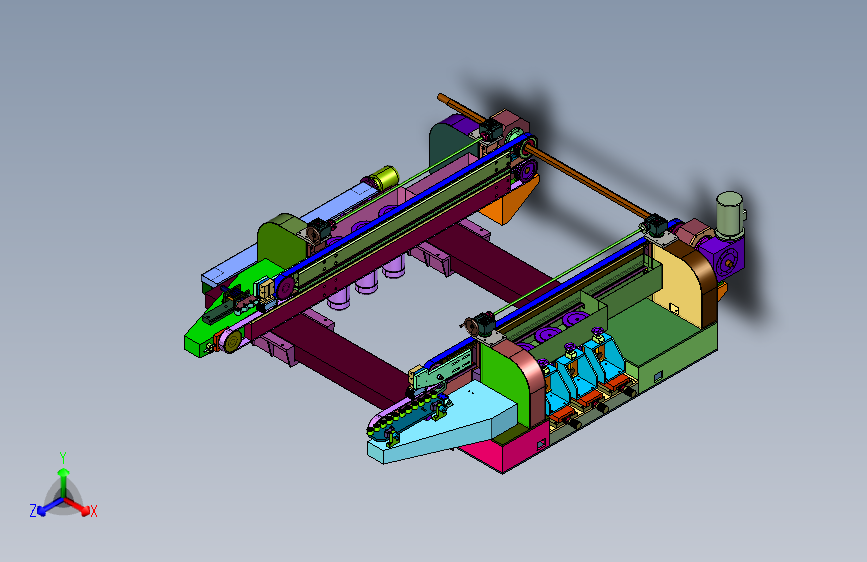Select the purple gearbox beneath the gray motor

pyautogui.click(x=723, y=259)
